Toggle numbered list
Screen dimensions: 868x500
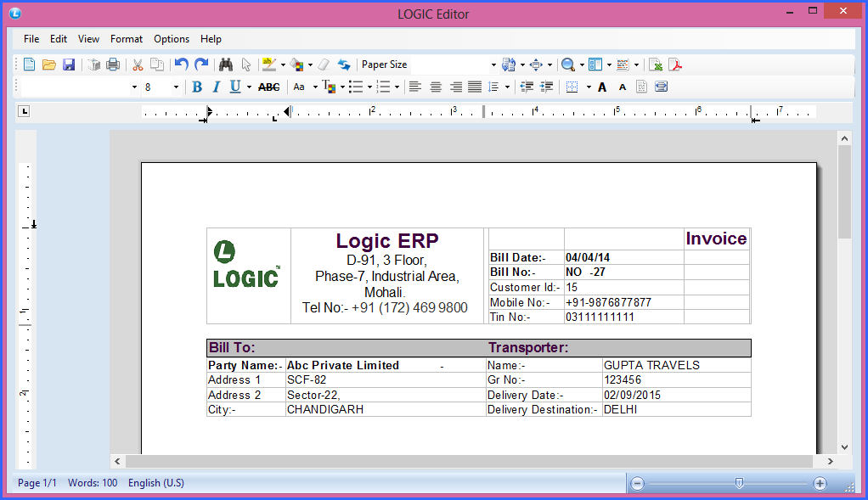pyautogui.click(x=384, y=87)
